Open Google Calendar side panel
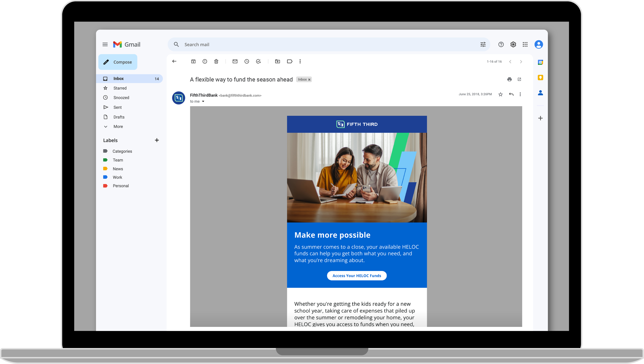The width and height of the screenshot is (644, 364). (x=540, y=62)
